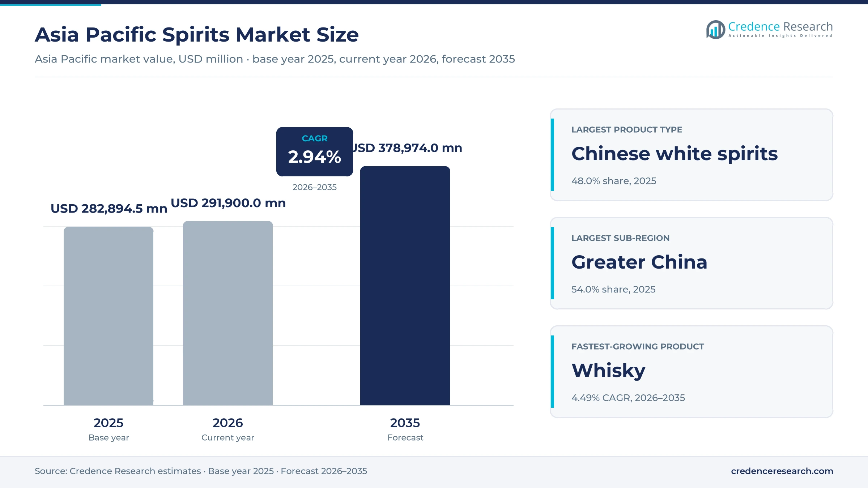Click the '2035' axis label

coord(405,423)
